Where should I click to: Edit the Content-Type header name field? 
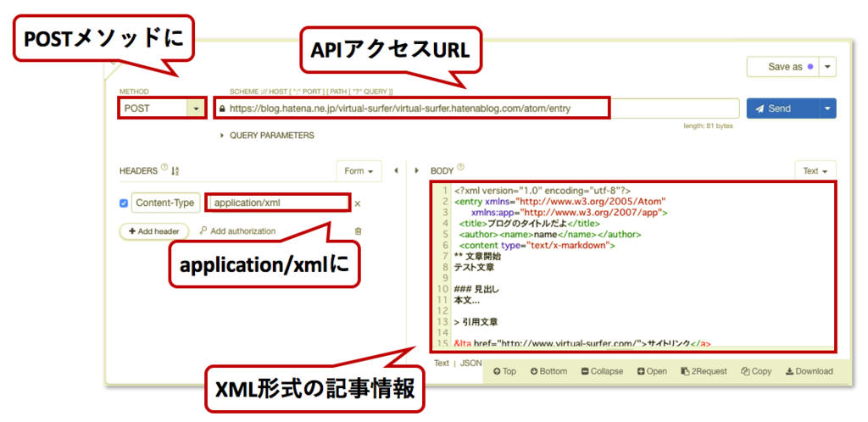pos(165,203)
